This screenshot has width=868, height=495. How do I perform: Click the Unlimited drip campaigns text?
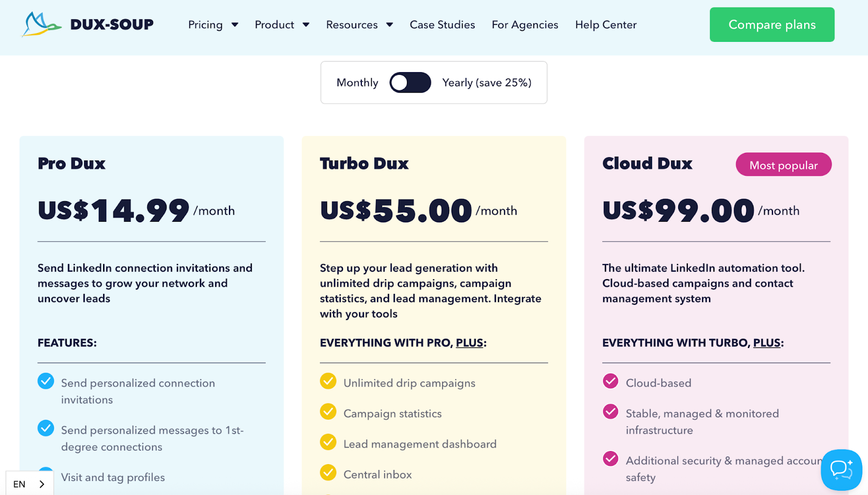[x=409, y=383]
